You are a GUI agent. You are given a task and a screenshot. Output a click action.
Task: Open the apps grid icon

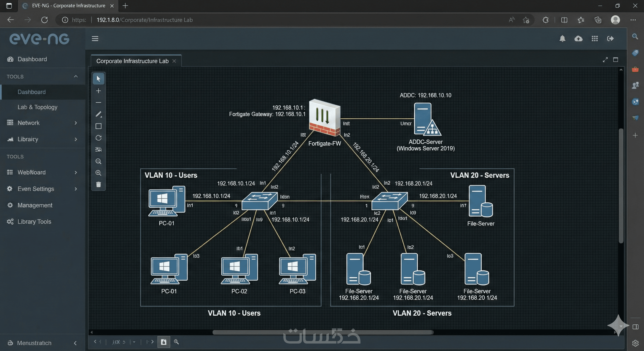595,38
